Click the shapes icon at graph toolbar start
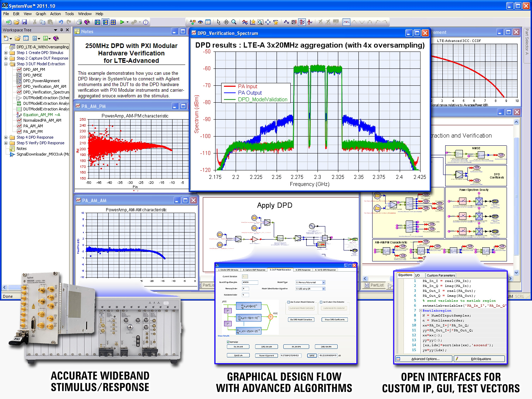This screenshot has height=399, width=532. click(193, 22)
